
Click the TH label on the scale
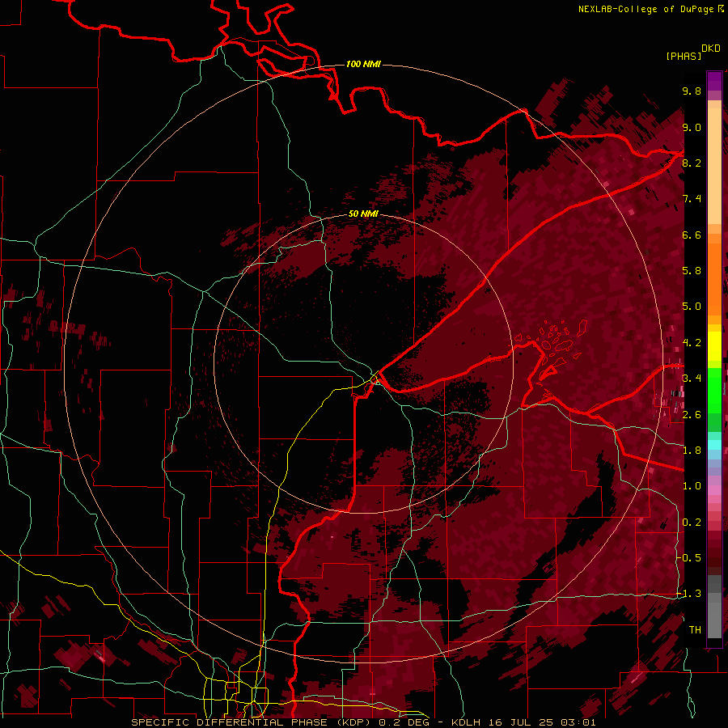(x=695, y=630)
